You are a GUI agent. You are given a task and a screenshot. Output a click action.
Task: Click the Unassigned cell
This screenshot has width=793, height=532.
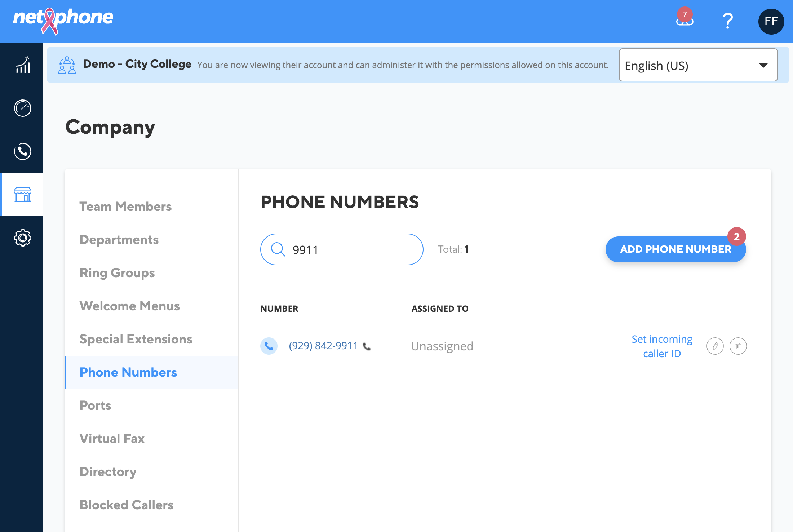[442, 346]
